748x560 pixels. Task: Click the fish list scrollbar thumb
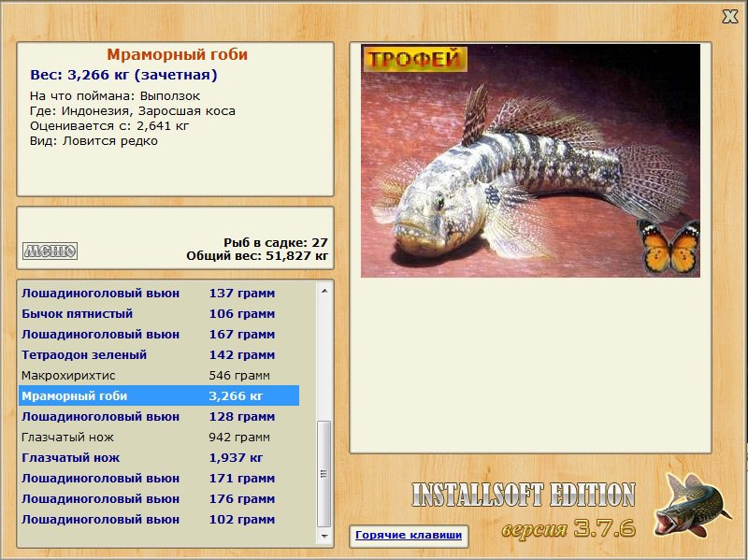(324, 474)
